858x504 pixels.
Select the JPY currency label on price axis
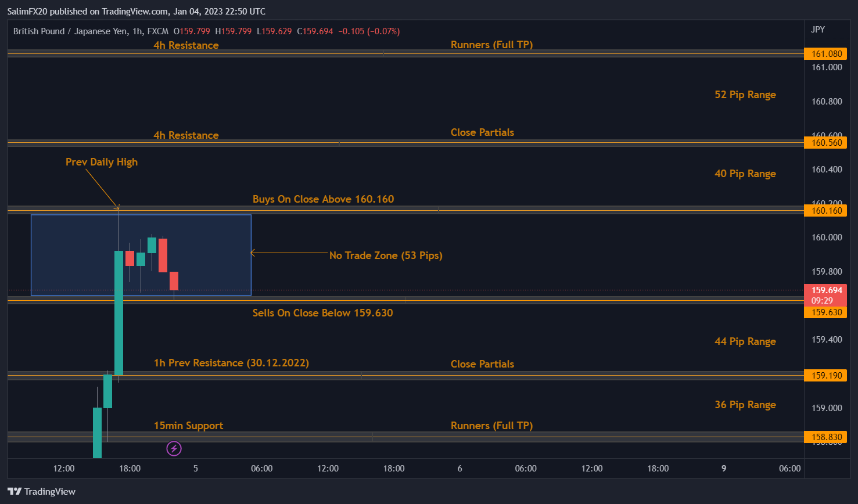(818, 30)
